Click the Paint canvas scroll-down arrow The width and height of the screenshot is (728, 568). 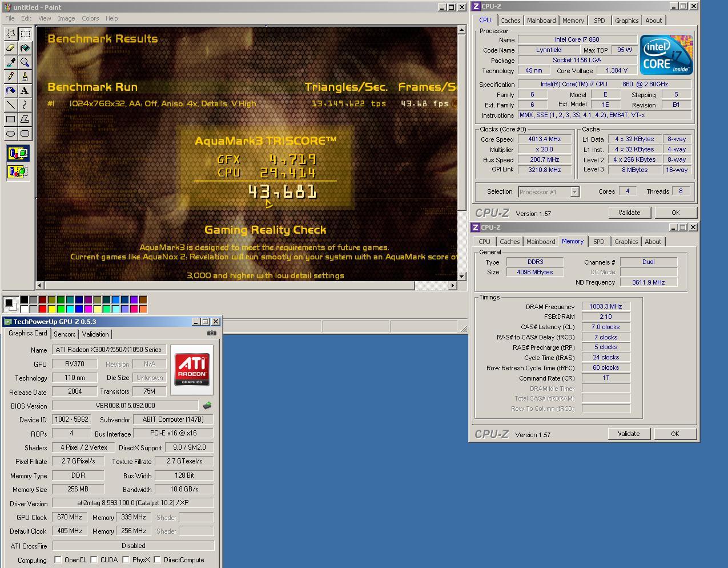pos(461,275)
